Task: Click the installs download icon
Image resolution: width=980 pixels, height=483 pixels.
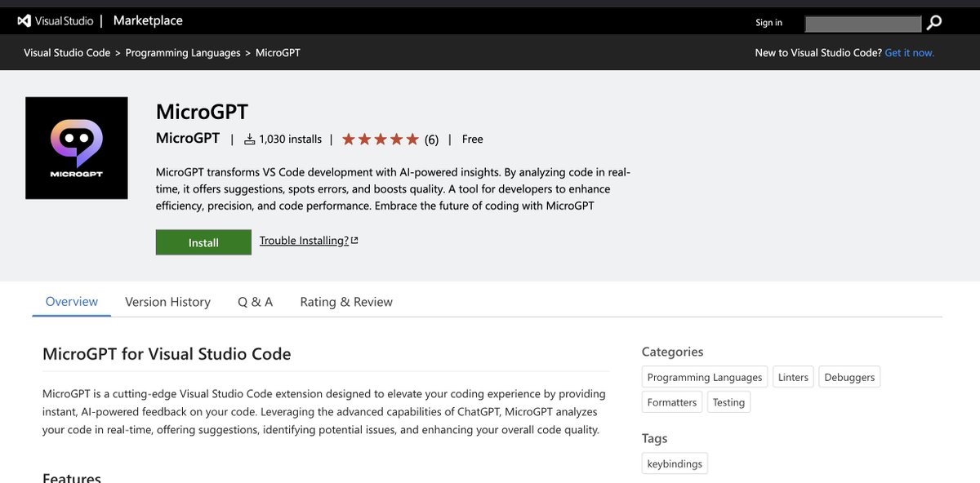Action: (x=250, y=140)
